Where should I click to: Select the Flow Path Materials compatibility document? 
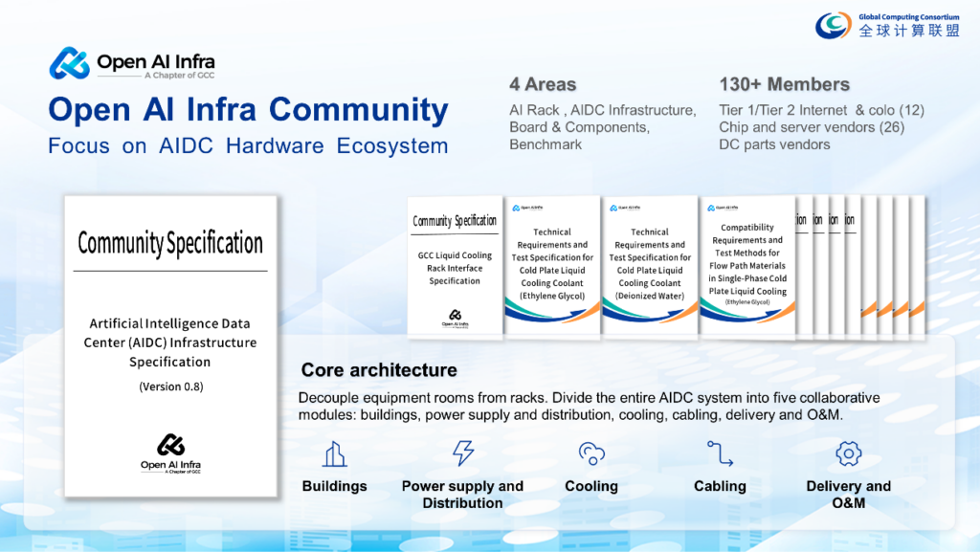pos(747,266)
